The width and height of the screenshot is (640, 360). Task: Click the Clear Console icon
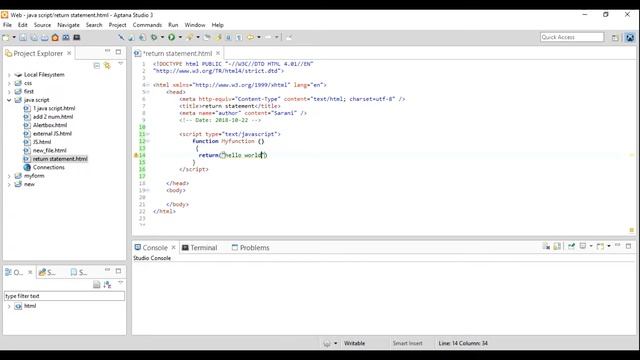click(x=546, y=246)
